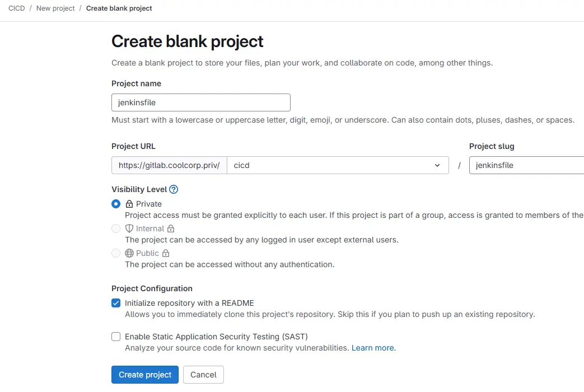Image resolution: width=584 pixels, height=392 pixels.
Task: Select the Internal visibility radio button
Action: click(116, 228)
